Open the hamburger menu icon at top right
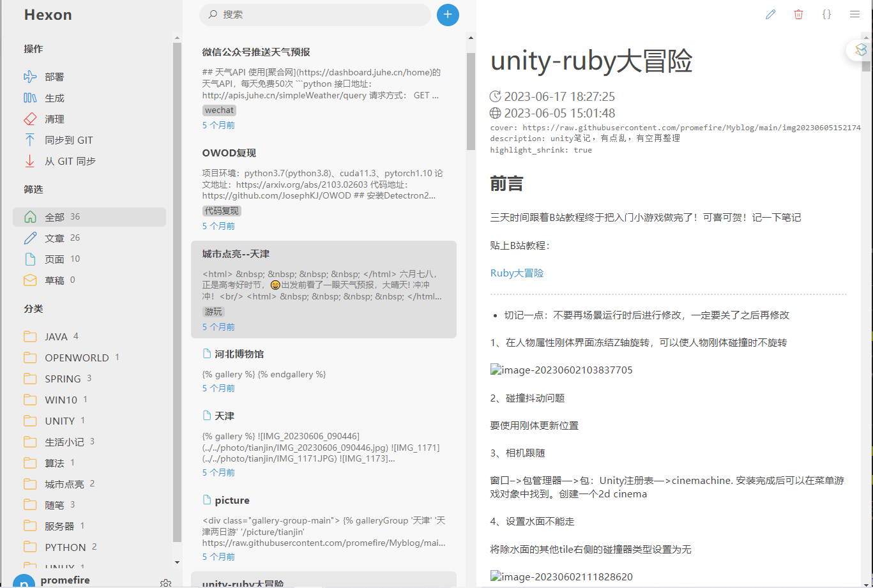Viewport: 873px width, 588px height. click(854, 14)
